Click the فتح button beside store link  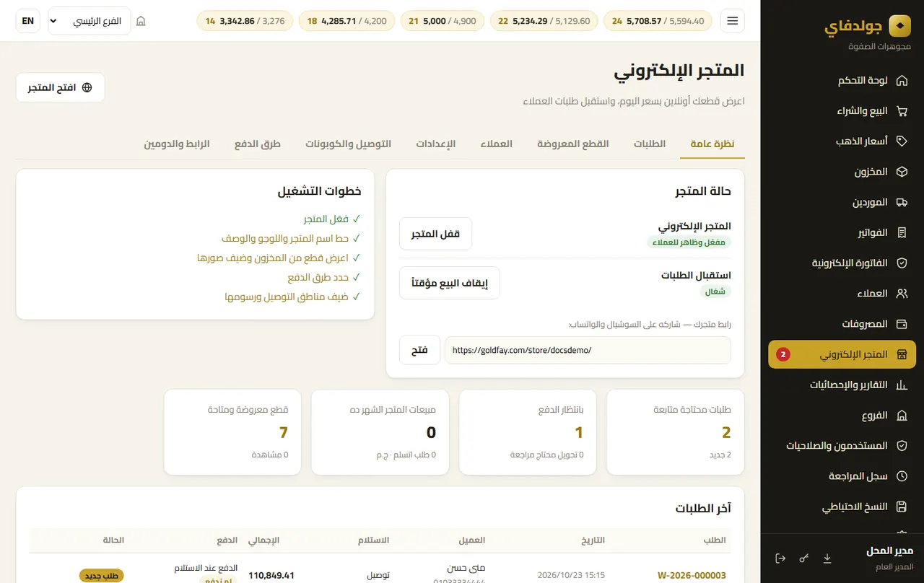(419, 350)
